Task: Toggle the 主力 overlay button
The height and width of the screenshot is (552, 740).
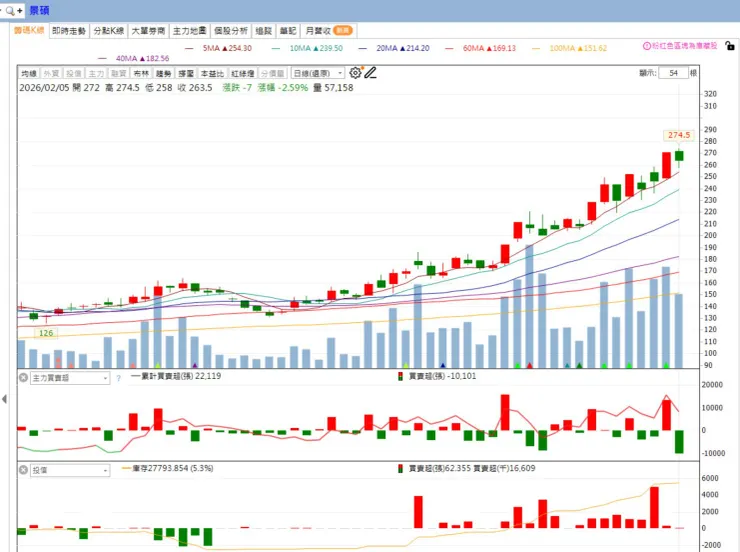Action: pos(96,73)
